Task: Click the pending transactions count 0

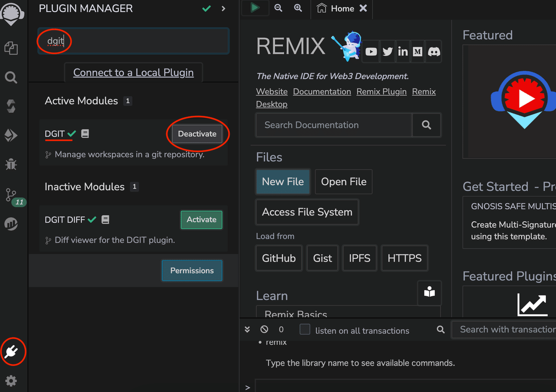Action: [x=281, y=330]
